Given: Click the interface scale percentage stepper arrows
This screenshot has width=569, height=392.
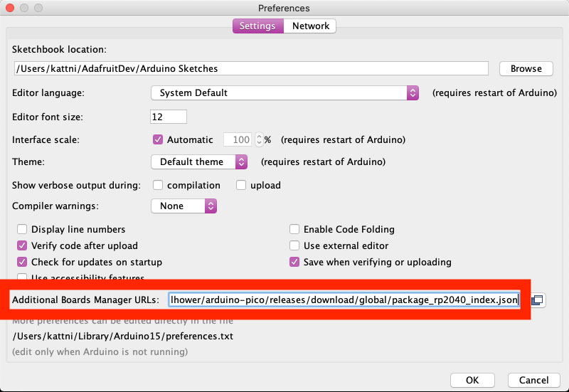Looking at the screenshot, I should [259, 139].
